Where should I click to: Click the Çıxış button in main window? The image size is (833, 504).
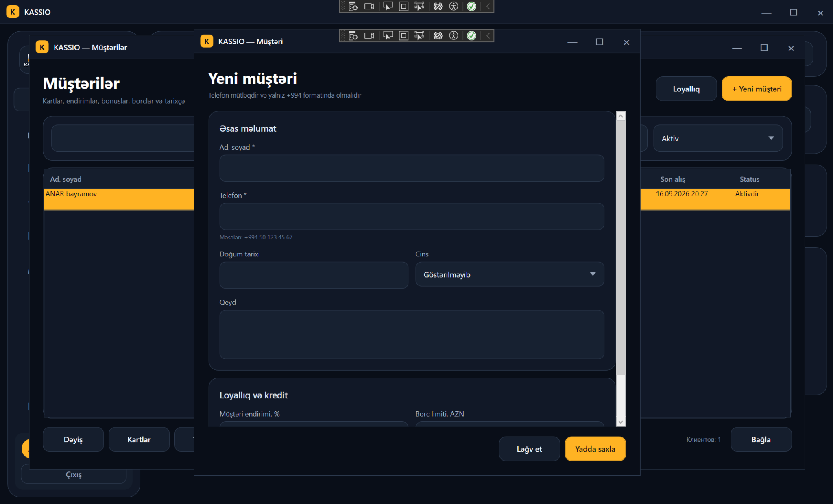point(74,474)
